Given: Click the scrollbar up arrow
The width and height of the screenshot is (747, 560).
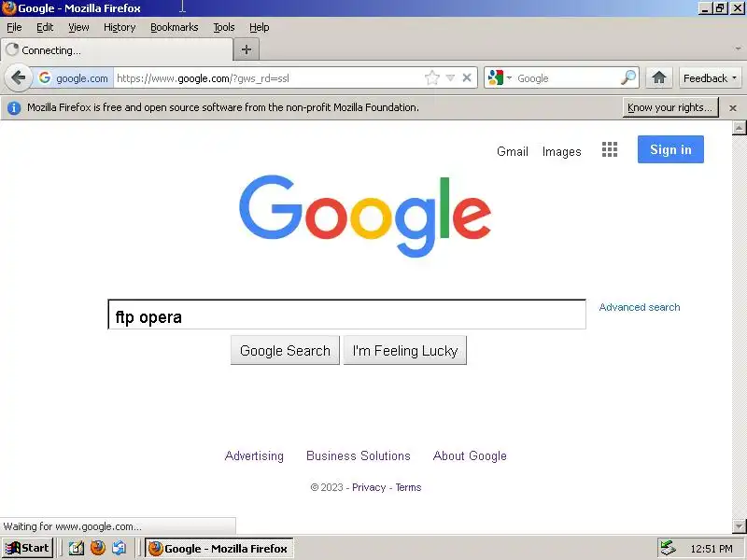Looking at the screenshot, I should coord(739,127).
